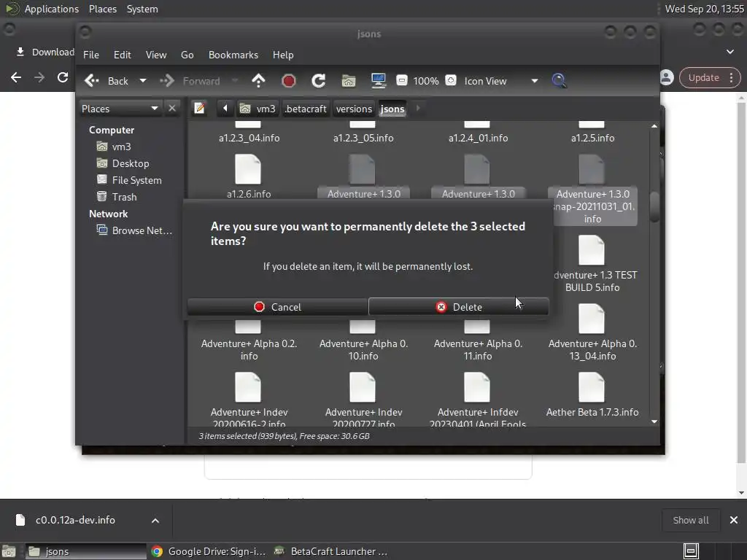Expand the Back history dropdown arrow
The width and height of the screenshot is (747, 560).
(x=142, y=81)
